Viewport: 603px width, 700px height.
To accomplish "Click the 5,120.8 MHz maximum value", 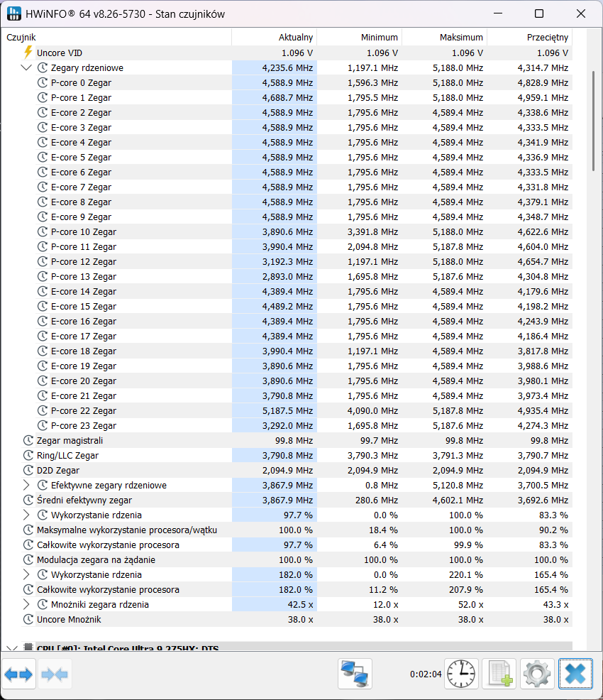I will click(458, 486).
